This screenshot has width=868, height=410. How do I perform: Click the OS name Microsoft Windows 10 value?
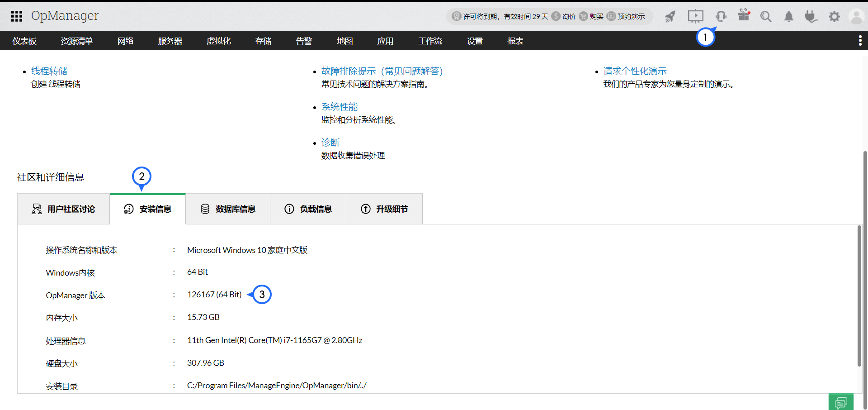(247, 250)
